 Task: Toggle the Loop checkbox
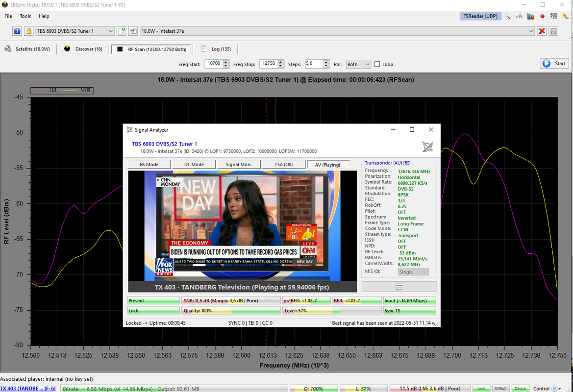click(377, 64)
